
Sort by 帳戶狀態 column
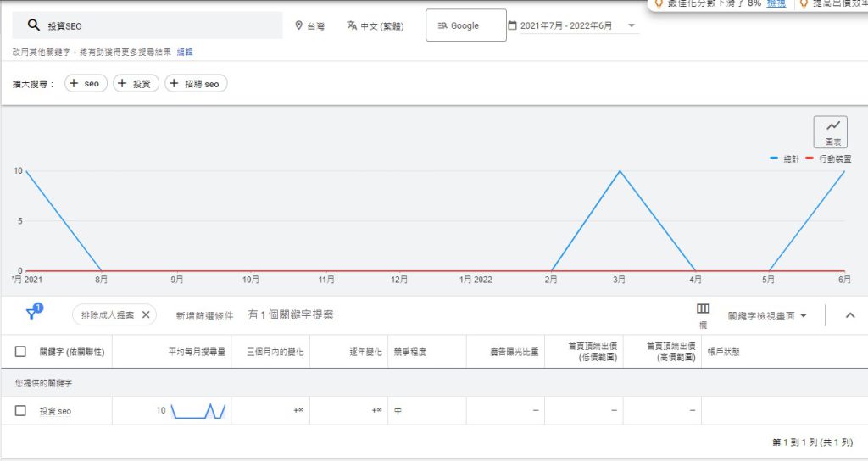724,352
